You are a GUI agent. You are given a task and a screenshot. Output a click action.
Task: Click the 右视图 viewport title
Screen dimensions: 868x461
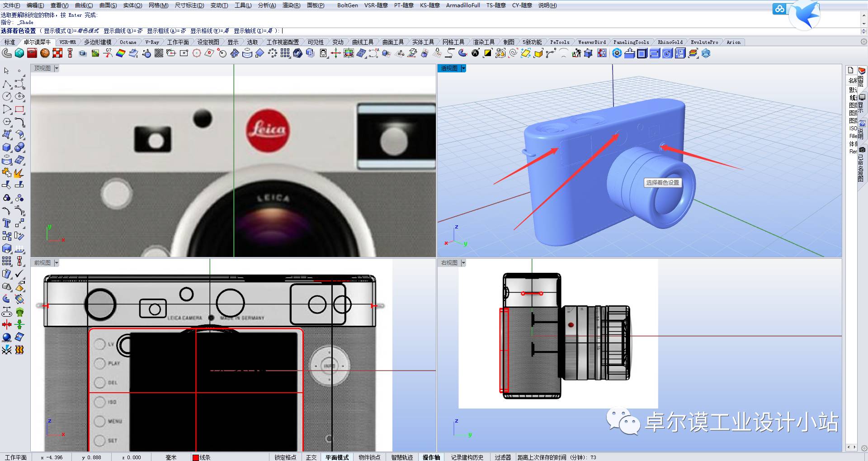(x=449, y=263)
